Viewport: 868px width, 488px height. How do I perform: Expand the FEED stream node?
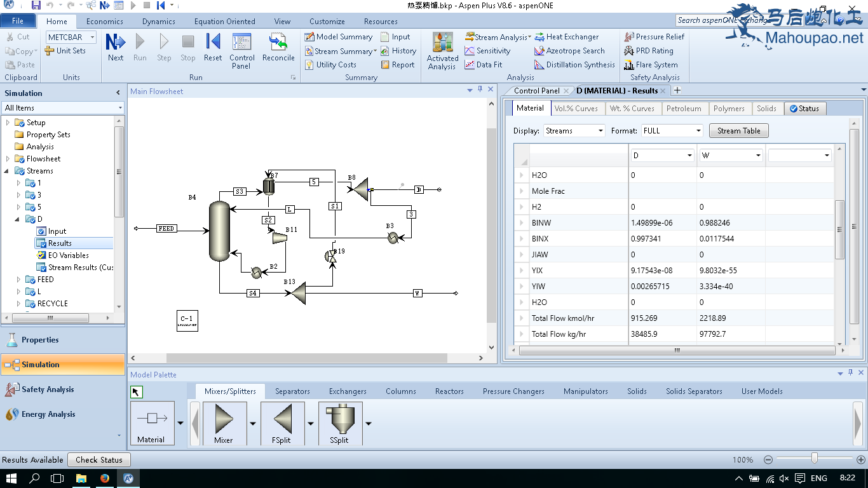(x=19, y=280)
